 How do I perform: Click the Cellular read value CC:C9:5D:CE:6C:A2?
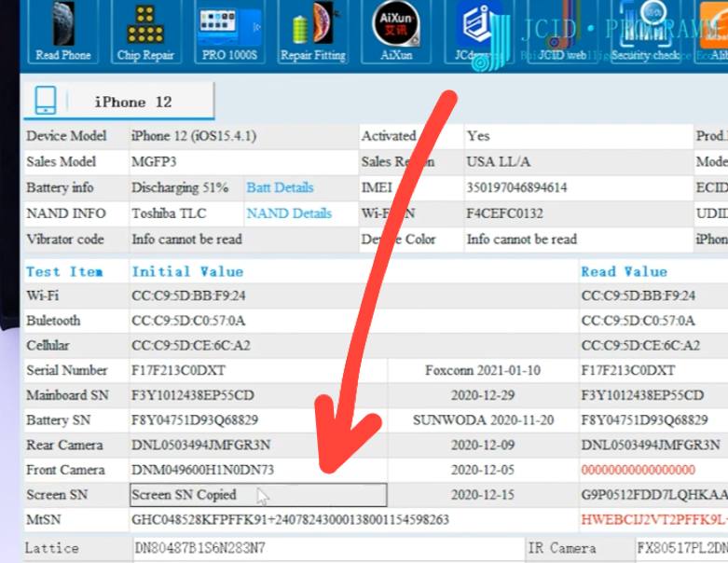(640, 346)
